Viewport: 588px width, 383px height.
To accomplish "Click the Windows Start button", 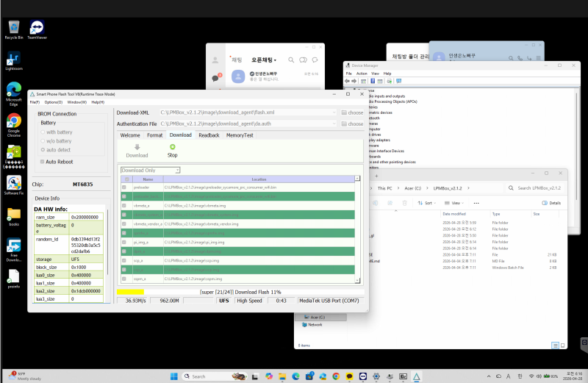I will 174,376.
